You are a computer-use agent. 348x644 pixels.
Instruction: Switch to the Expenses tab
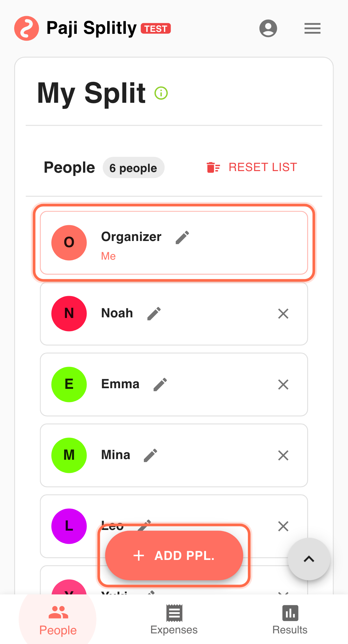[x=174, y=620]
